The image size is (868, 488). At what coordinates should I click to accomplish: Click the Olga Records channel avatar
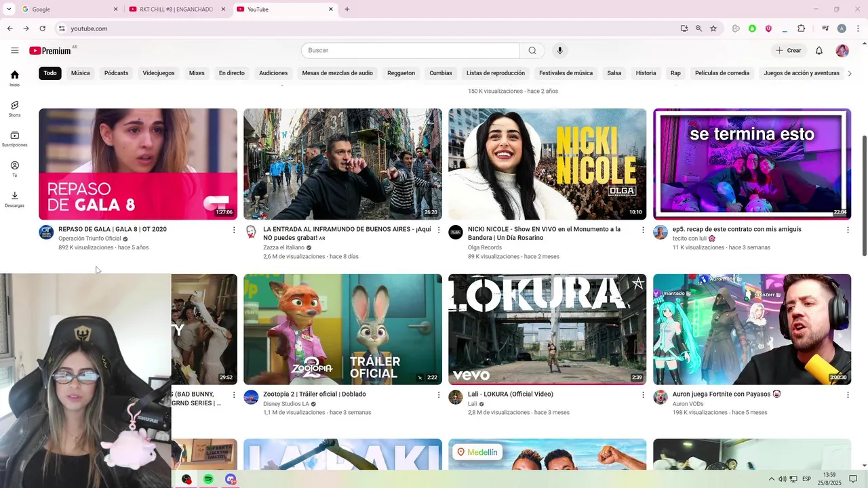456,232
